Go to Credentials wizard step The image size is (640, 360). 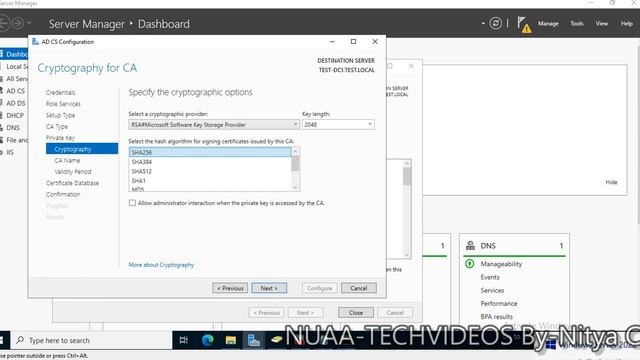60,93
